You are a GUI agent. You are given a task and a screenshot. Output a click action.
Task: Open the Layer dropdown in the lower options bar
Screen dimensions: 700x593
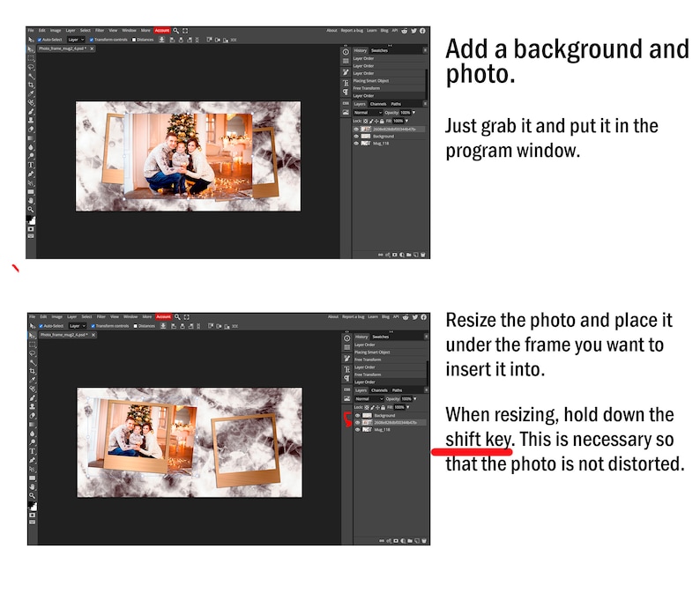[78, 326]
